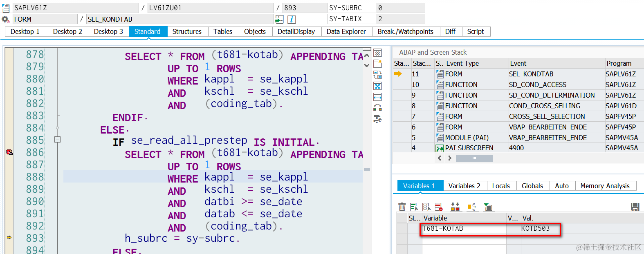Maximize the source tool with full-screen icon
Viewport: 644px width, 254px height.
378,86
